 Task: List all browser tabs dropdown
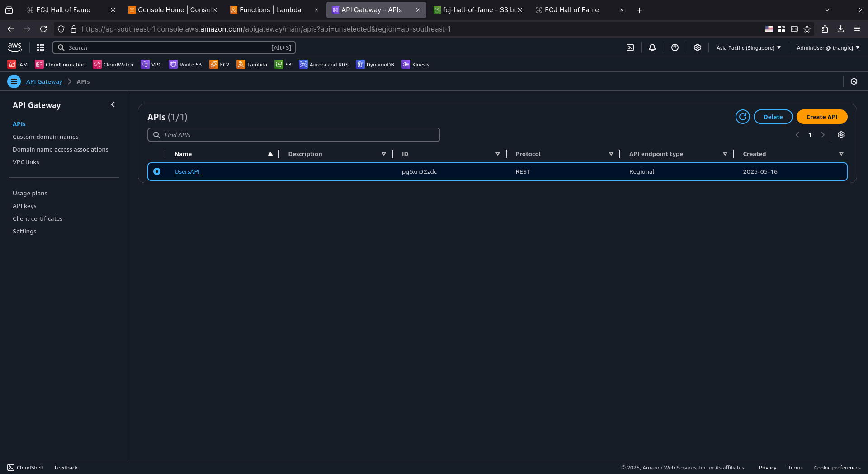827,10
